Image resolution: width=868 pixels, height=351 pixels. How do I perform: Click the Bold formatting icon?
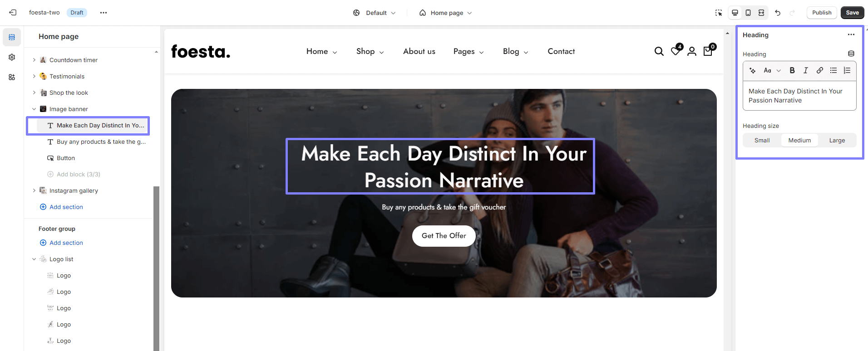pos(792,70)
